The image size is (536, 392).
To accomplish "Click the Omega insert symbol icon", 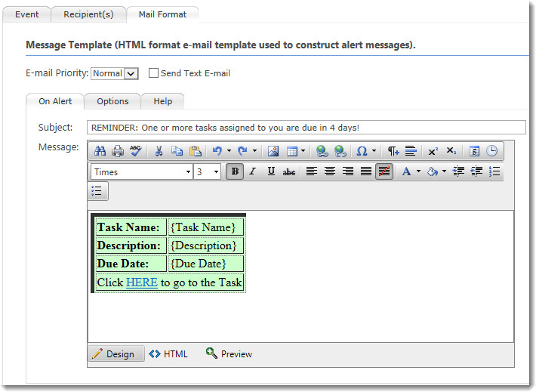I will coord(362,151).
